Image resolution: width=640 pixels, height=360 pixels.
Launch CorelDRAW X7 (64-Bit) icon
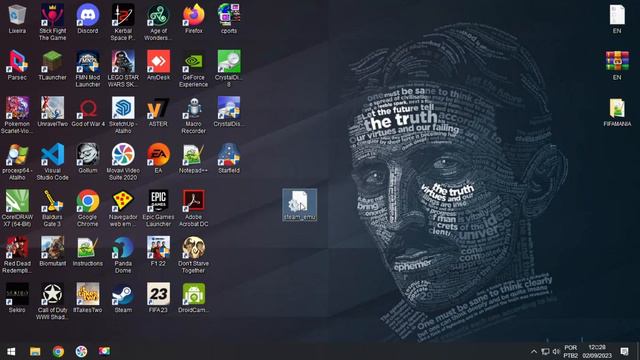click(x=17, y=209)
